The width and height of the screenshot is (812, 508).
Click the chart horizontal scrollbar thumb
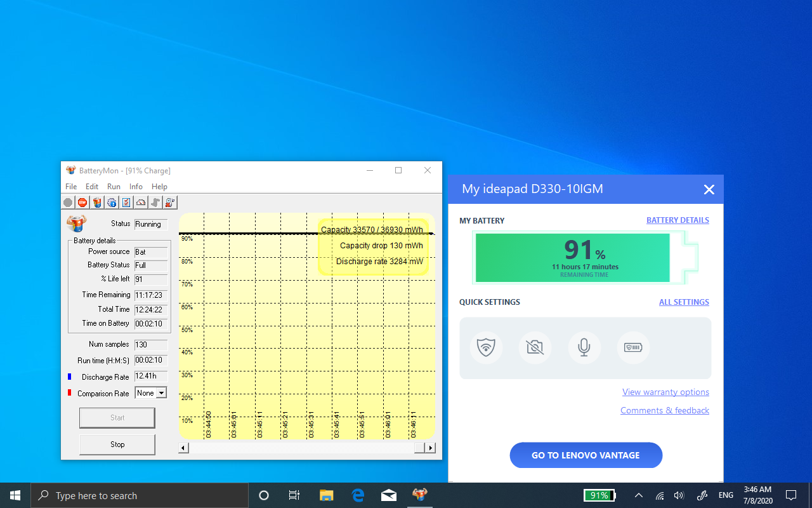tap(419, 448)
